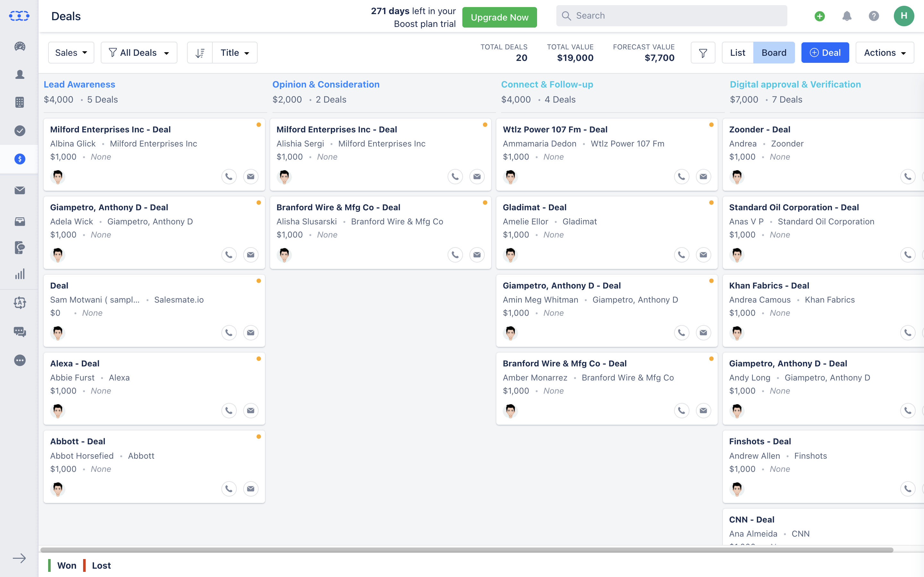The image size is (924, 577).
Task: Open Activities checkmark icon in sidebar
Action: pos(20,130)
